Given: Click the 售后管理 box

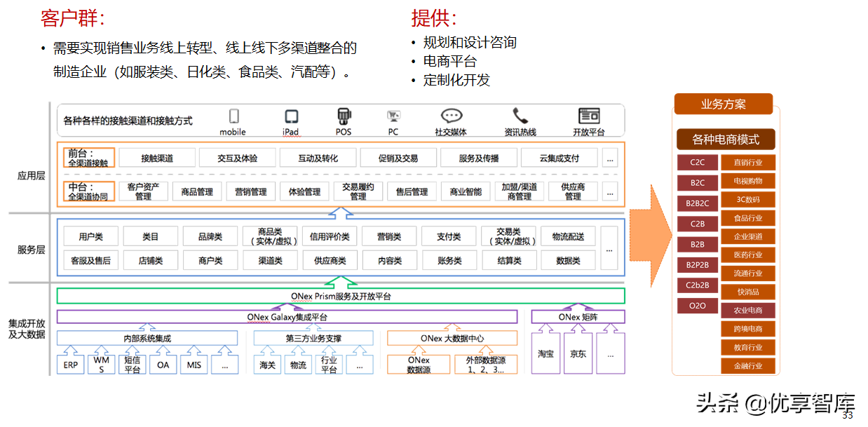Looking at the screenshot, I should [412, 191].
